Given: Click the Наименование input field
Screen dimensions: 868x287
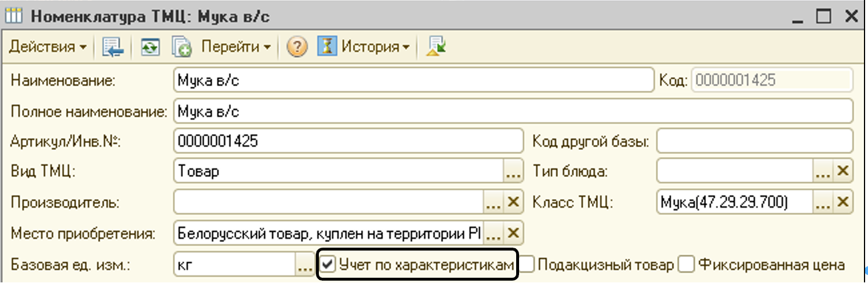Looking at the screenshot, I should 413,80.
